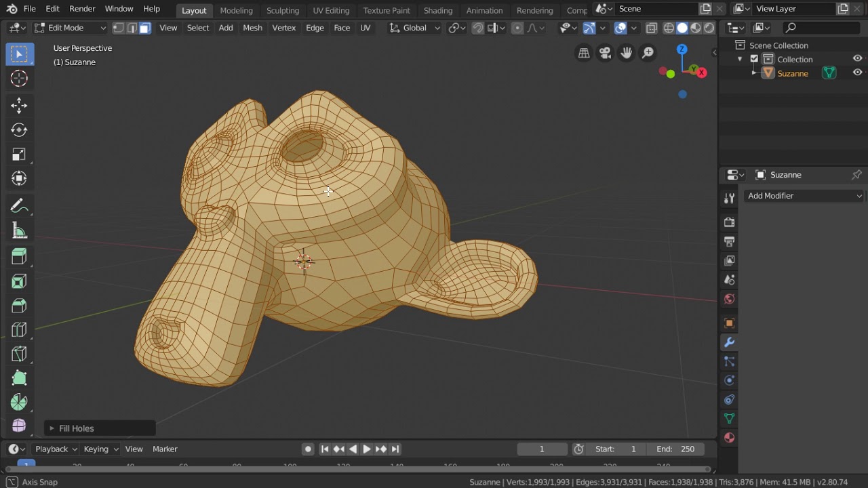Hide the Collection in outliner
868x488 pixels.
pos(858,59)
